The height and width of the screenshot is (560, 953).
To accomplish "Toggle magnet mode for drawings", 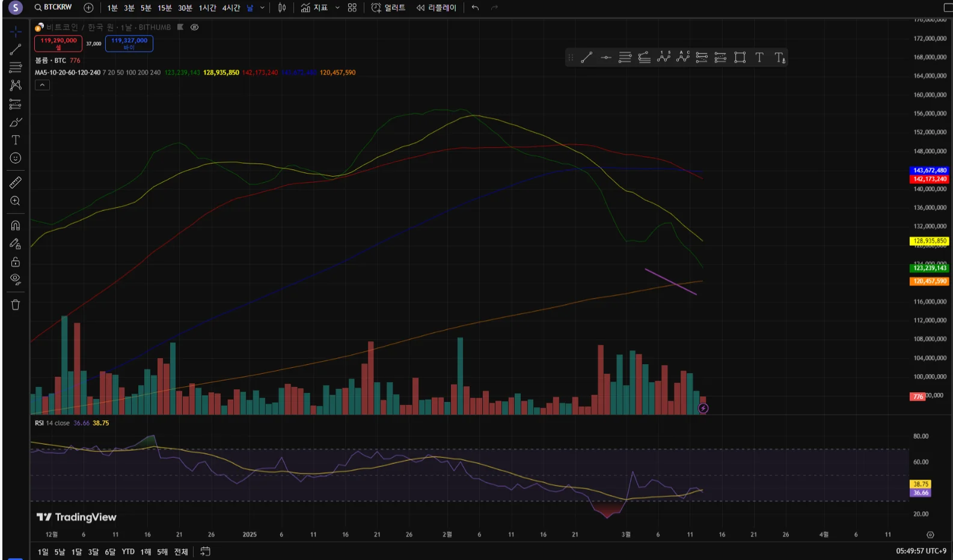I will pos(16,225).
